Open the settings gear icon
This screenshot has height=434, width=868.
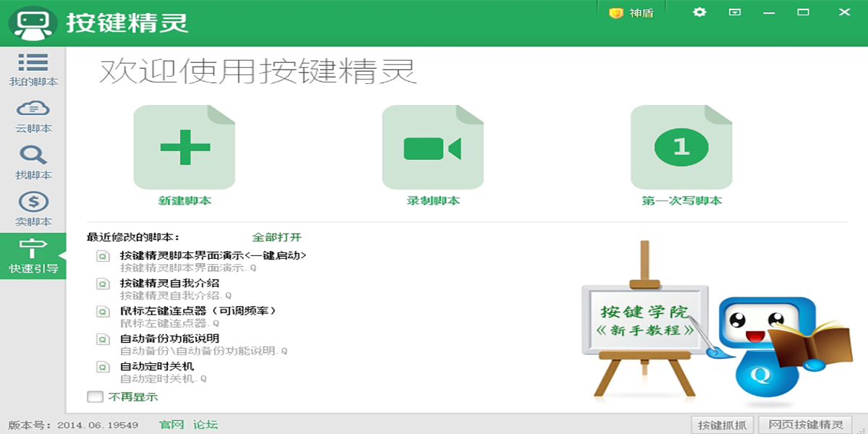[699, 12]
